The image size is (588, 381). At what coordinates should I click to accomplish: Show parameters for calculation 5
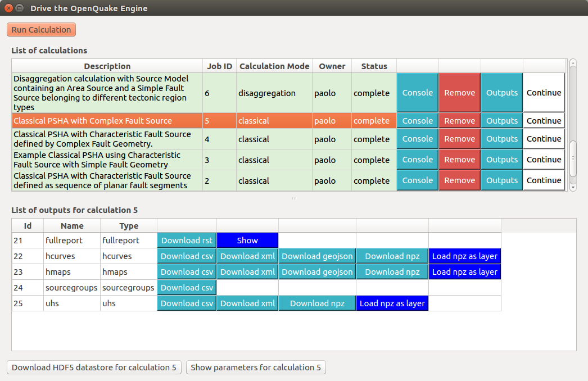click(x=256, y=367)
